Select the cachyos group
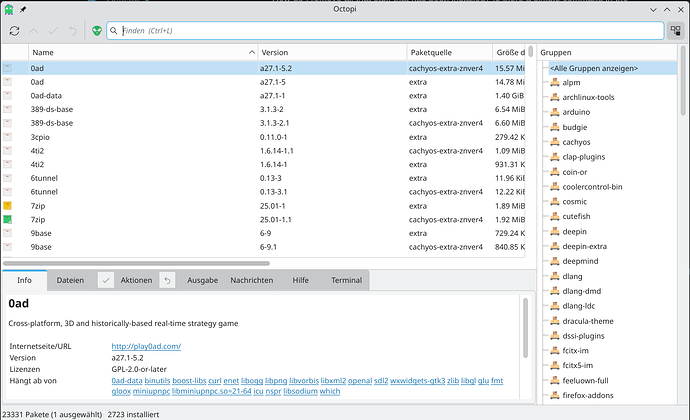This screenshot has height=420, width=690. click(576, 142)
